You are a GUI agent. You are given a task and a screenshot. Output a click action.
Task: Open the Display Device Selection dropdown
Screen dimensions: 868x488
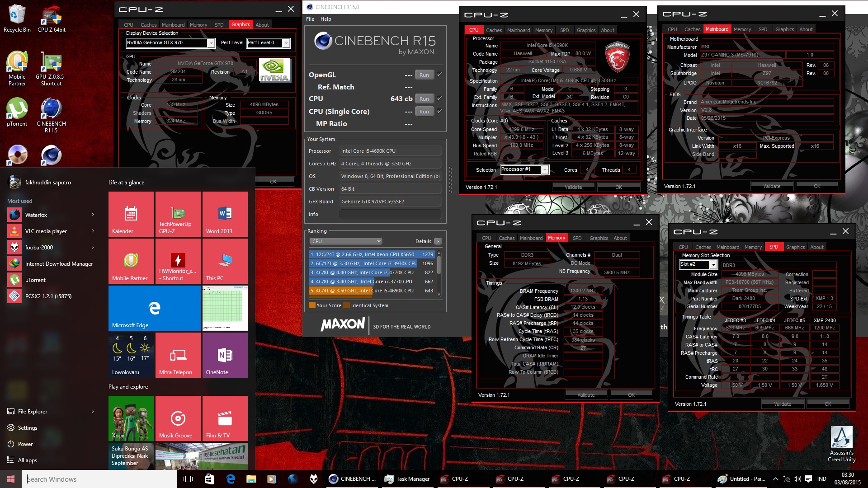click(170, 43)
